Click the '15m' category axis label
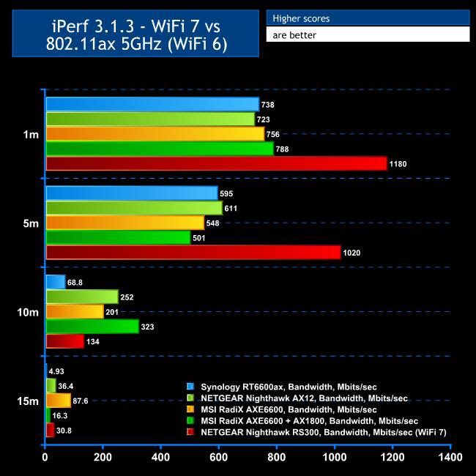This screenshot has width=476, height=476. [28, 401]
